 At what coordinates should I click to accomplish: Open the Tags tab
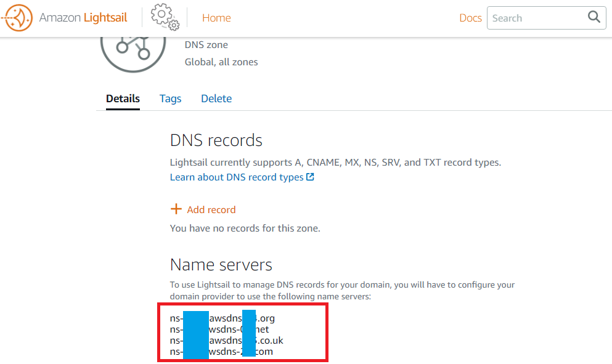[x=170, y=99]
